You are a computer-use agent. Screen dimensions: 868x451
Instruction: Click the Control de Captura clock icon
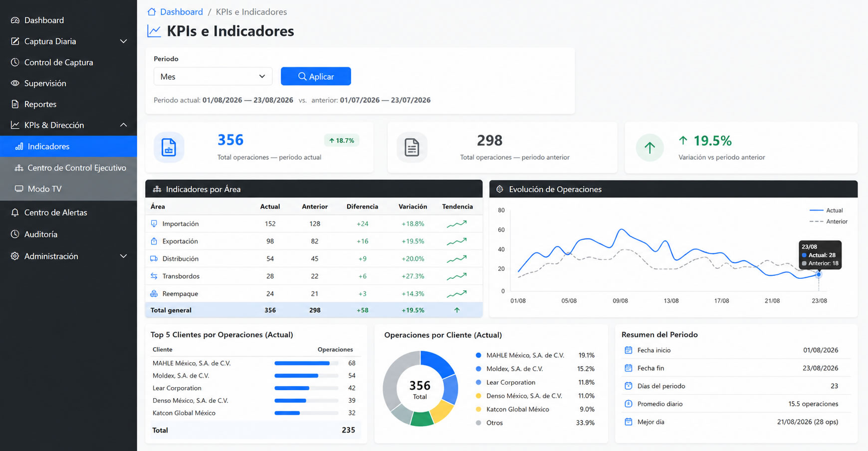pos(15,62)
